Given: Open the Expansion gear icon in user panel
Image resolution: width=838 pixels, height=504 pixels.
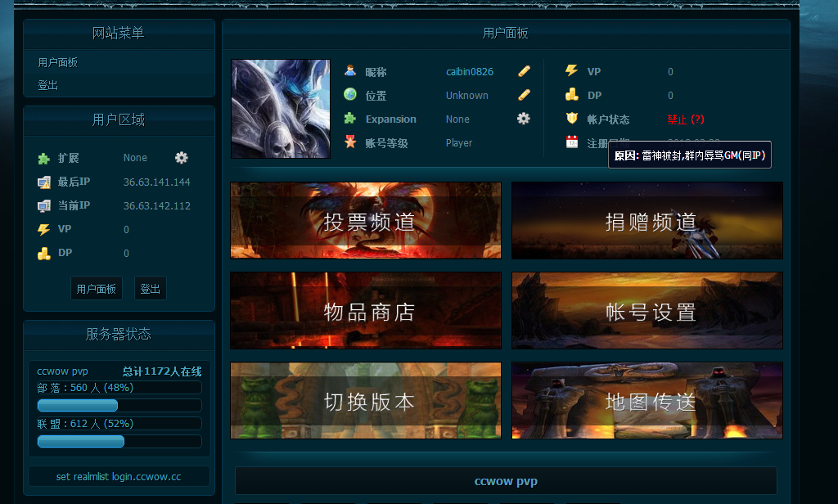Looking at the screenshot, I should 522,119.
